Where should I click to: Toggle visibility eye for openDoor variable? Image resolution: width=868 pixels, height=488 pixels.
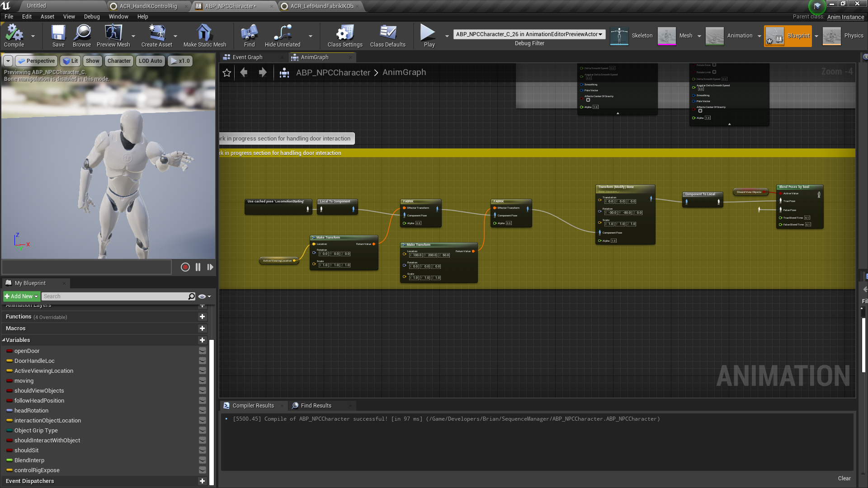(x=202, y=351)
